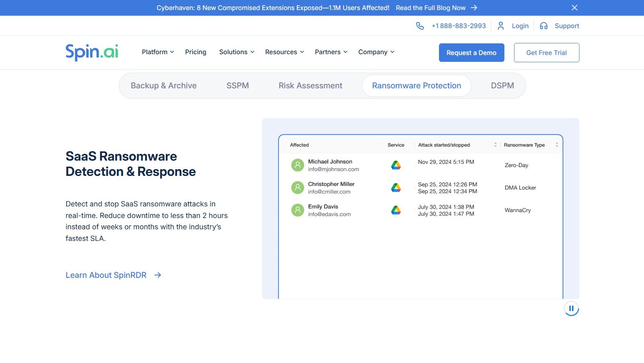
Task: Sort by Attack started/stopped column
Action: pos(495,145)
